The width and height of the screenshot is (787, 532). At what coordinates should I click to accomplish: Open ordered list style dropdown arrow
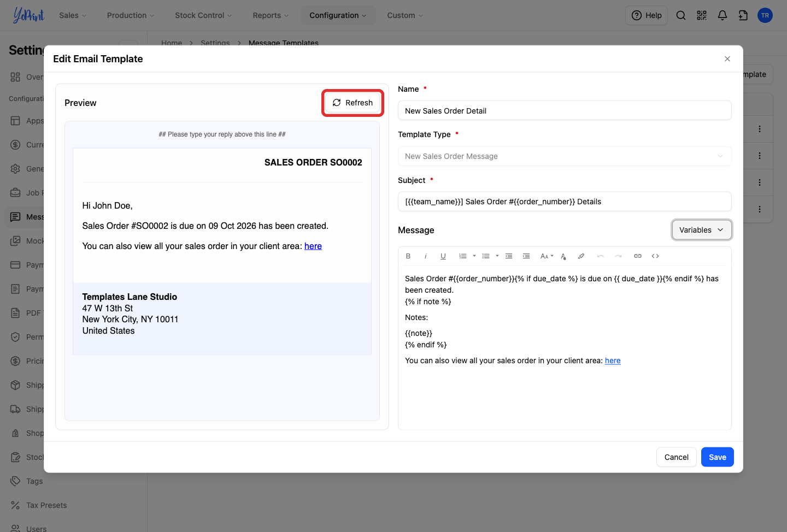point(474,256)
